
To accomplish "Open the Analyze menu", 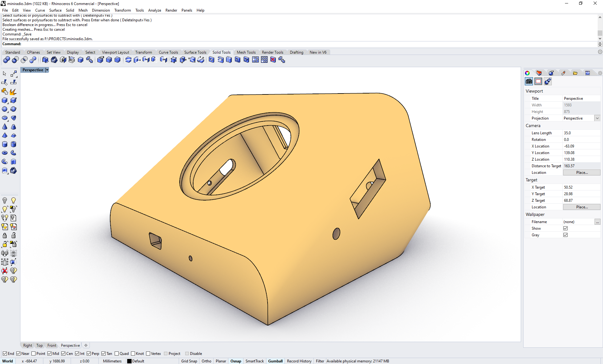I will pos(155,10).
